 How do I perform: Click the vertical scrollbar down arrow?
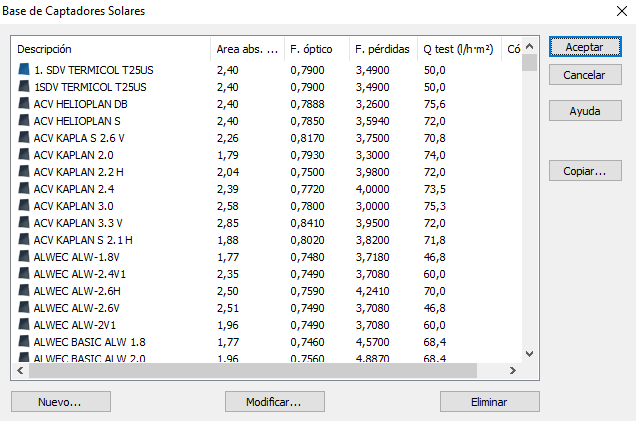coord(529,354)
